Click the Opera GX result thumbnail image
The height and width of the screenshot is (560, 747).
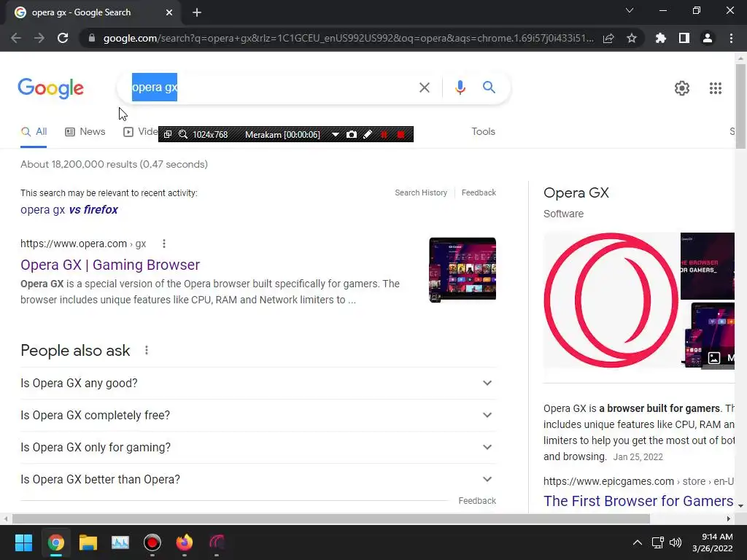coord(462,270)
